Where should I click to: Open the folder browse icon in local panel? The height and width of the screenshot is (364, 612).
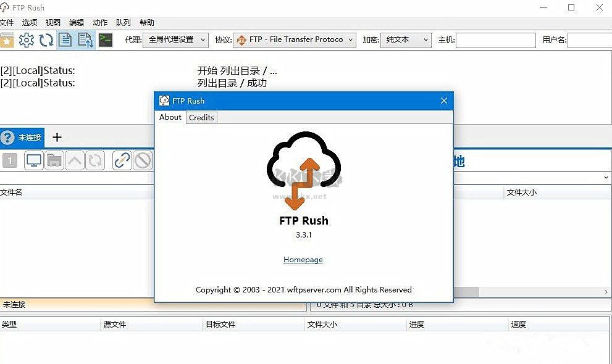tap(53, 160)
